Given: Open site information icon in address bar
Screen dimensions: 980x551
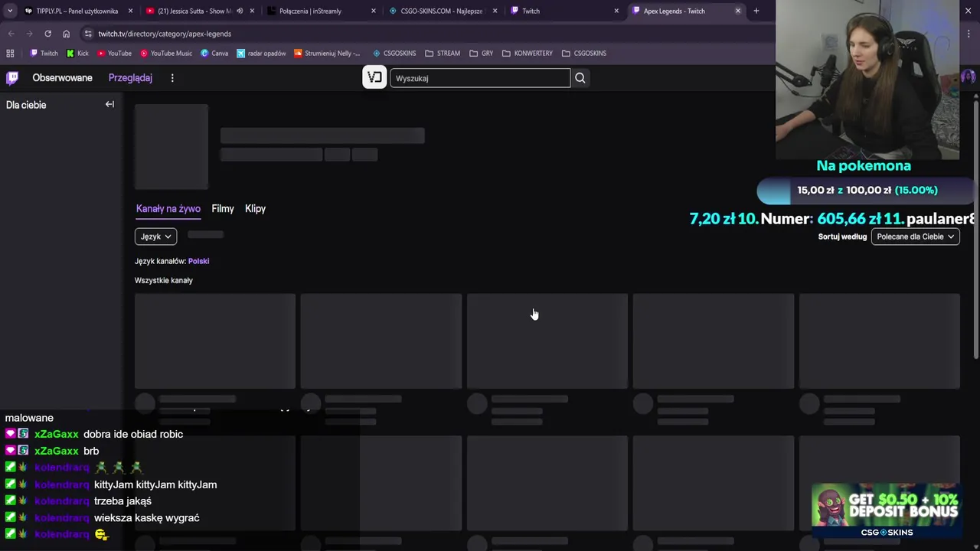Looking at the screenshot, I should point(88,34).
